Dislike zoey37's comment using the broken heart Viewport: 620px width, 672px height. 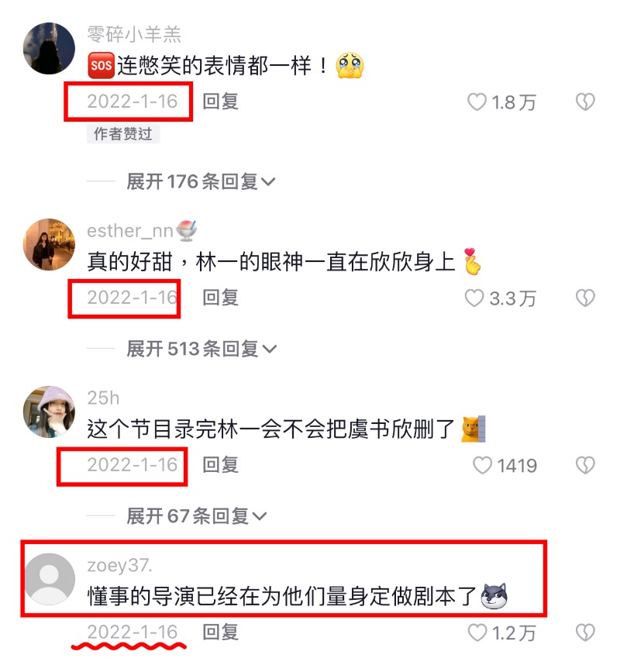pyautogui.click(x=585, y=632)
